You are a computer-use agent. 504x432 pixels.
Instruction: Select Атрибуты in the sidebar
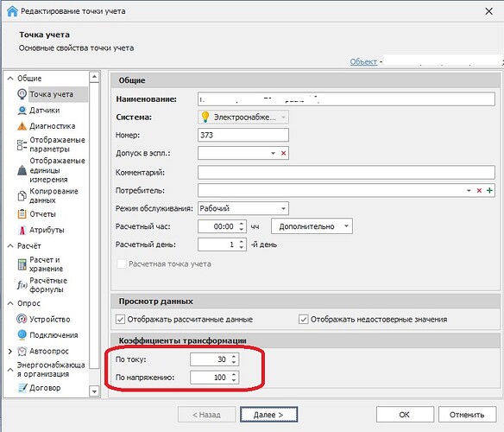click(47, 230)
